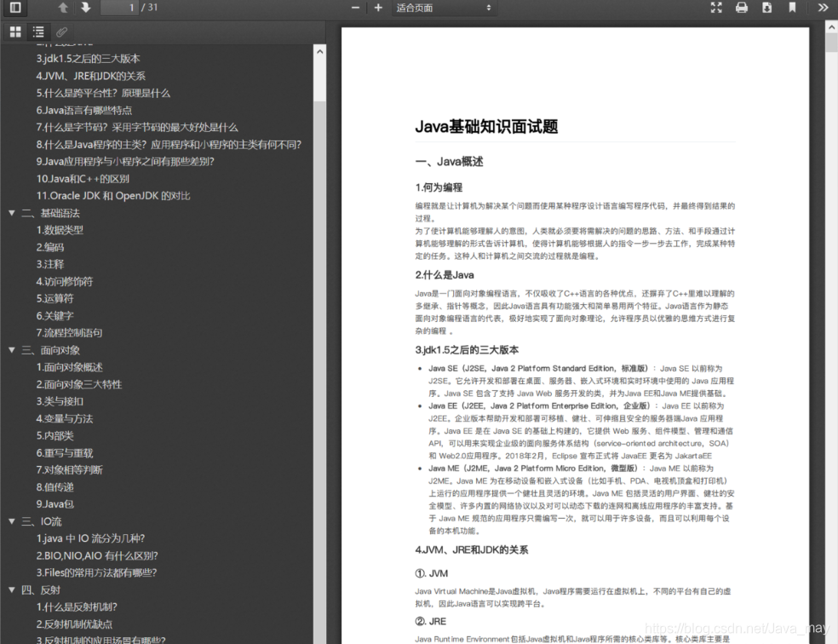
Task: Select the 二、基础语法 outline heading
Action: click(50, 213)
